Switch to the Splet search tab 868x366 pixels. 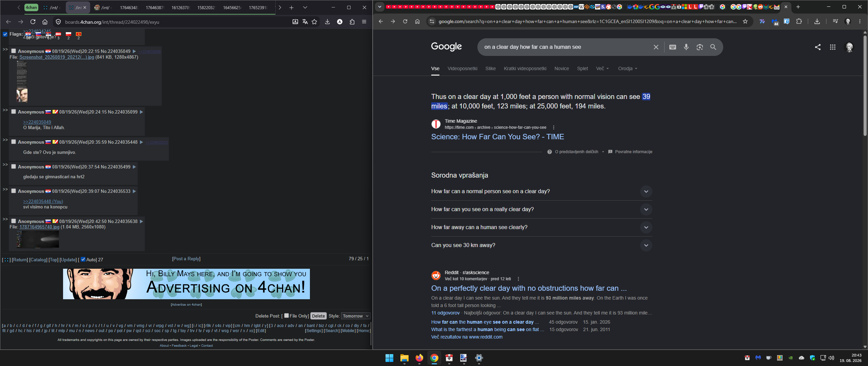(x=583, y=68)
